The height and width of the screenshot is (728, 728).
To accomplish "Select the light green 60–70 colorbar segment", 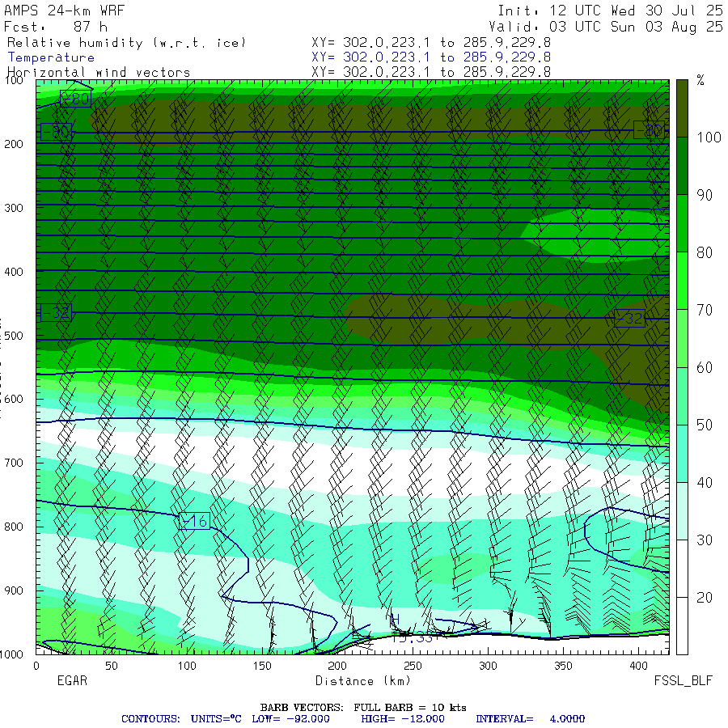I will (x=682, y=338).
